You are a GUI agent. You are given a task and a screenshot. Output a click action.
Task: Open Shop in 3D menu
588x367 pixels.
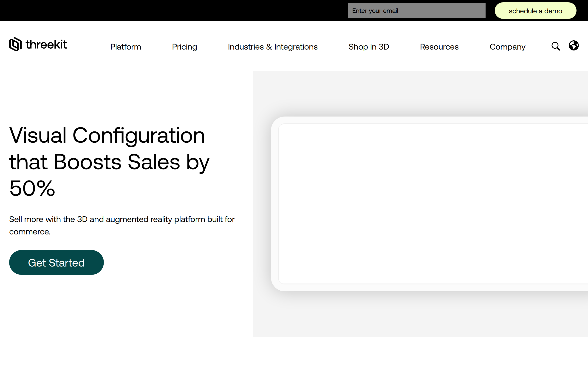[x=369, y=47]
